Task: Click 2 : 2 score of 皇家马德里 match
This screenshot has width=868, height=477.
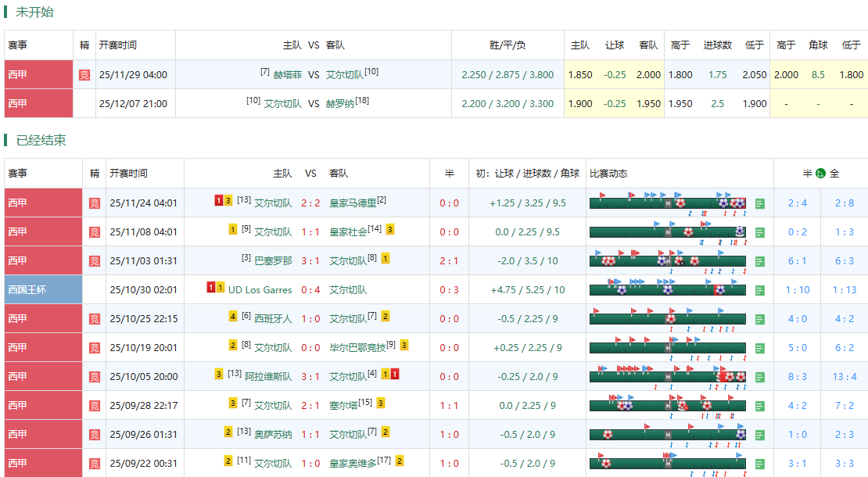Action: point(310,203)
